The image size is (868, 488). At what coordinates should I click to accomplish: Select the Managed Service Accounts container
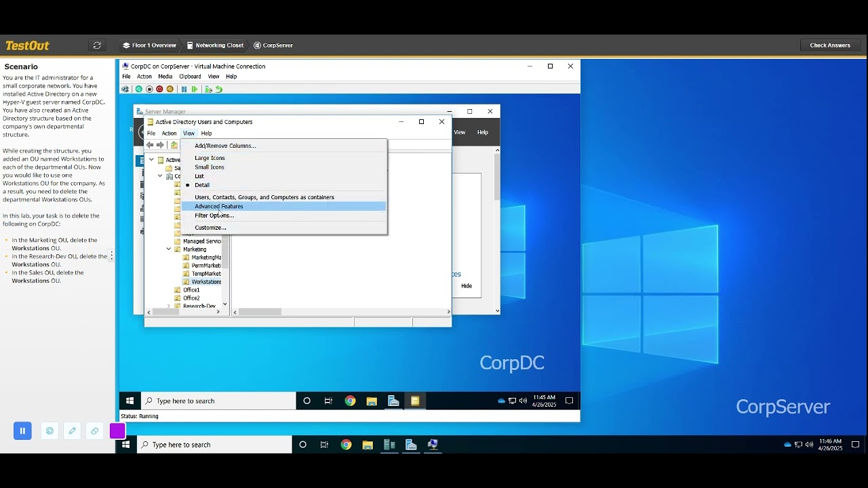tap(202, 241)
